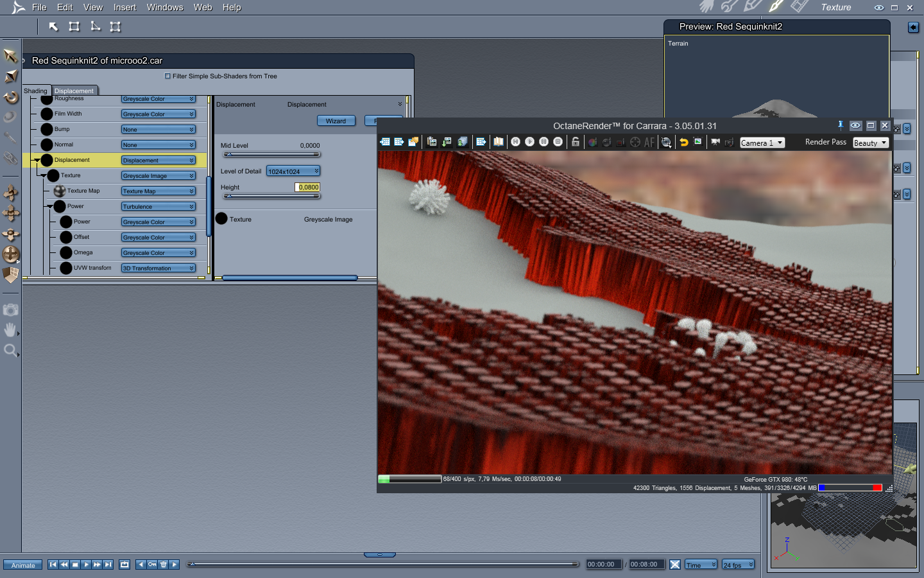
Task: Open the Assemble room hand icon
Action: 706,6
